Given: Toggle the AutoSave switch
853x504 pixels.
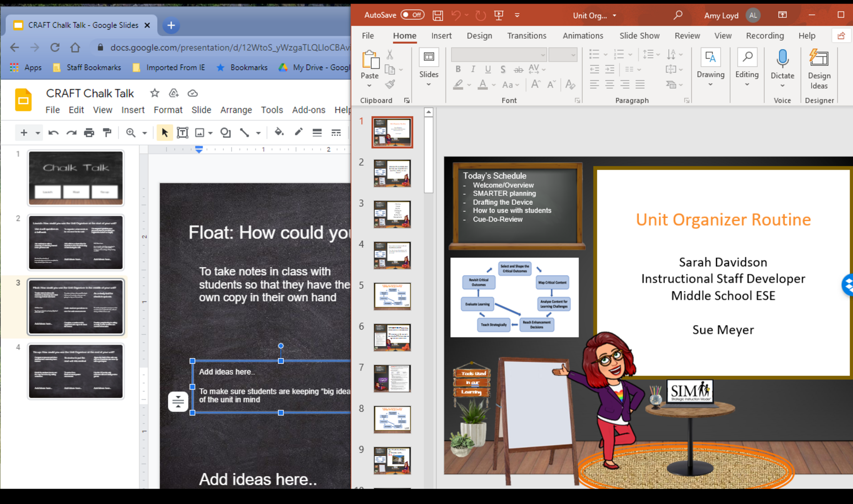Looking at the screenshot, I should point(412,15).
